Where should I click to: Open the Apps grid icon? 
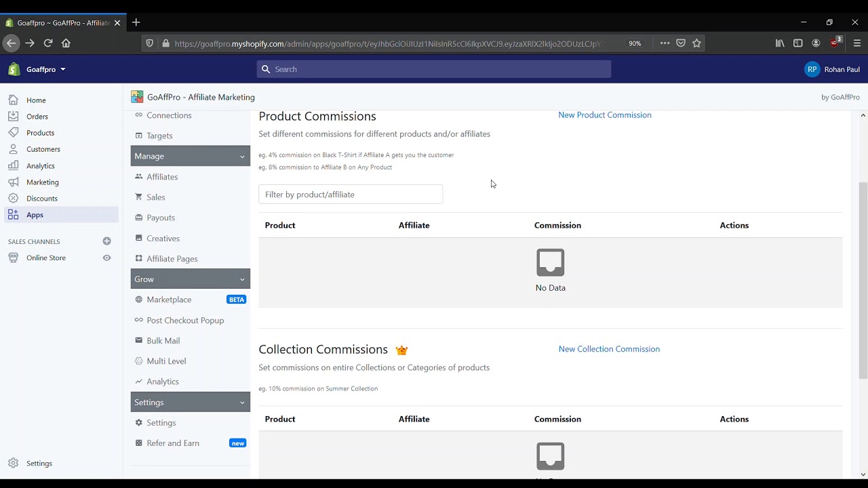click(x=13, y=215)
